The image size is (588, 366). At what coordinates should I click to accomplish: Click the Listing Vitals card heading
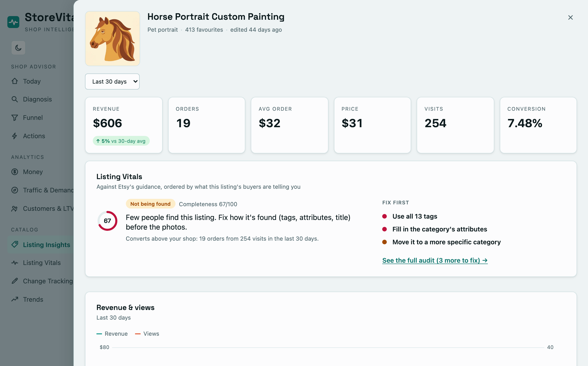point(119,177)
